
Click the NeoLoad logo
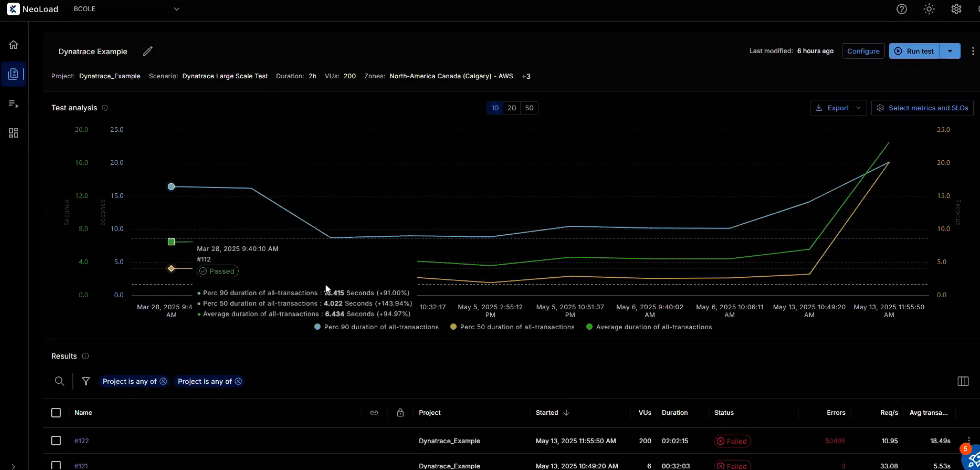[33, 9]
